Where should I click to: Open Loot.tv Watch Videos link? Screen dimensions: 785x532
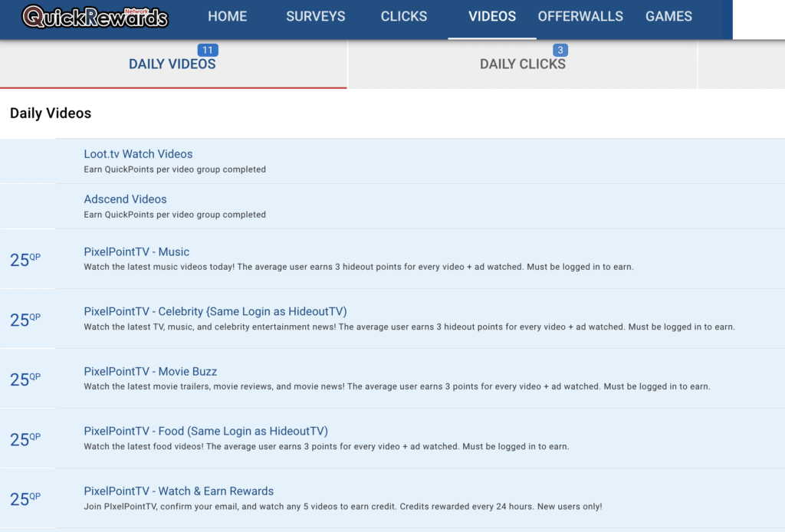click(x=138, y=154)
